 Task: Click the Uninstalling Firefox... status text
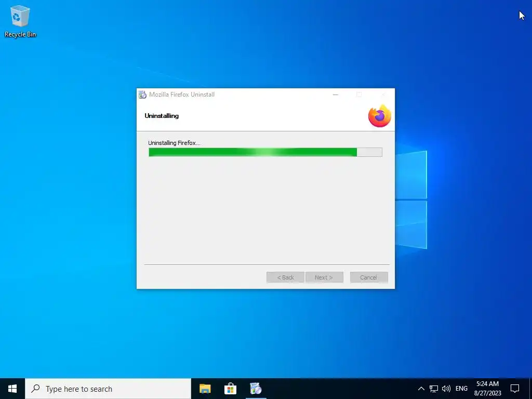(174, 143)
